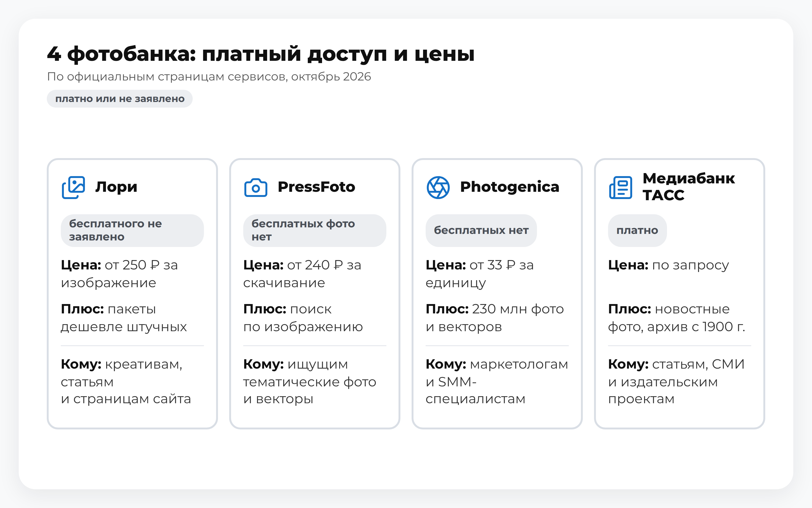812x508 pixels.
Task: Click the Медиабанк ТАСС newspaper icon
Action: (x=620, y=187)
